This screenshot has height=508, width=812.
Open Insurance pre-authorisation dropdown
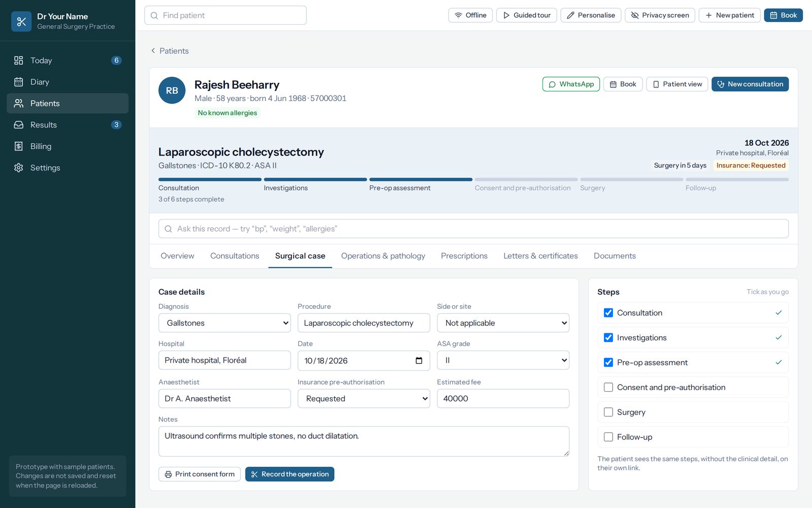(x=364, y=399)
